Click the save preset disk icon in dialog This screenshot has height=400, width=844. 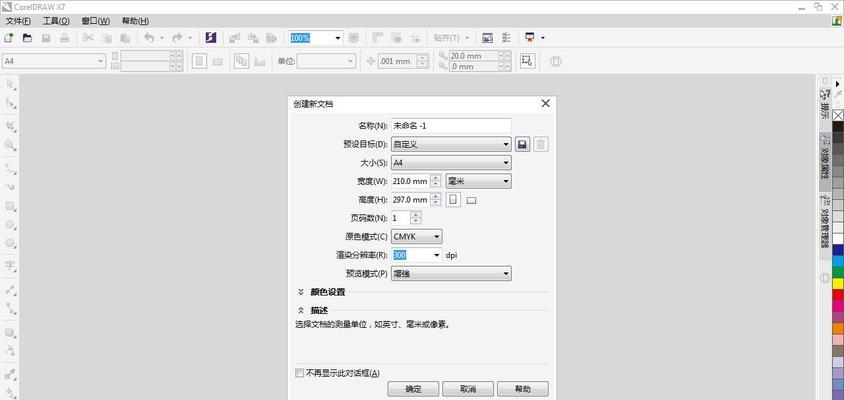pos(522,144)
